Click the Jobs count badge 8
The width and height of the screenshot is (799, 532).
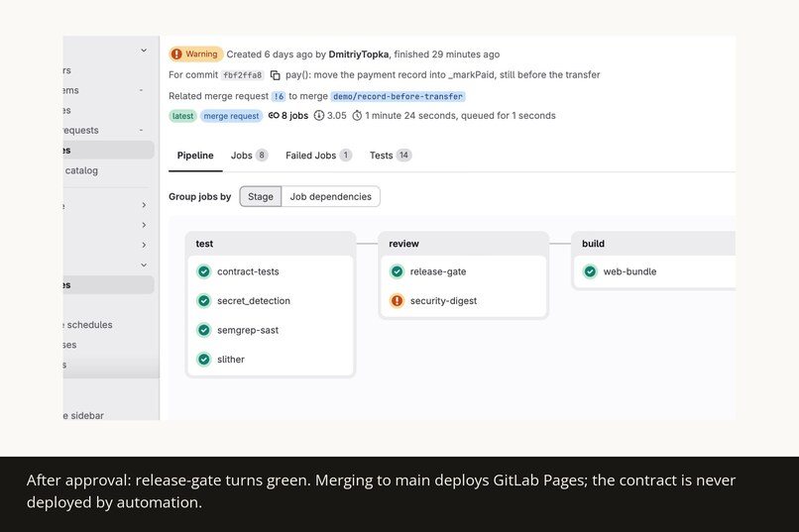tap(262, 156)
